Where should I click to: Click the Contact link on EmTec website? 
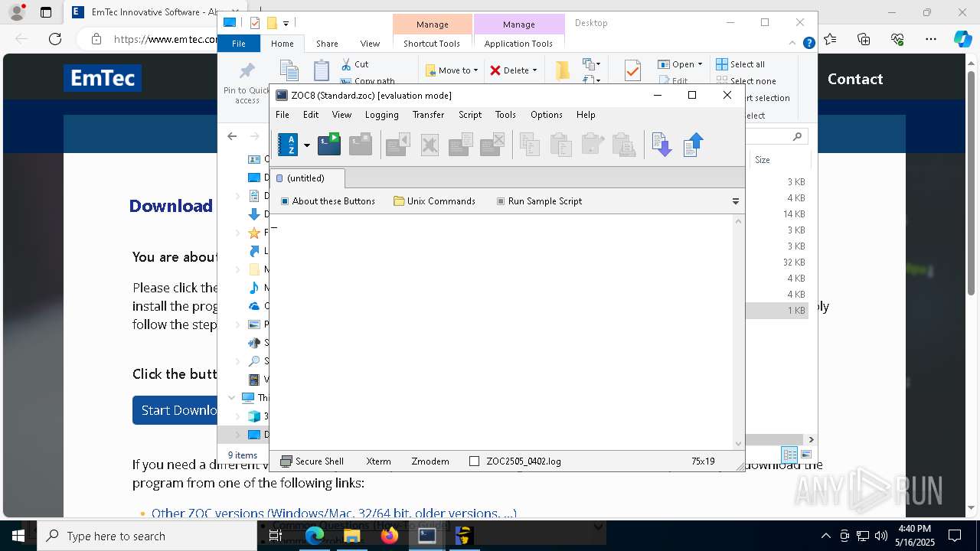855,79
